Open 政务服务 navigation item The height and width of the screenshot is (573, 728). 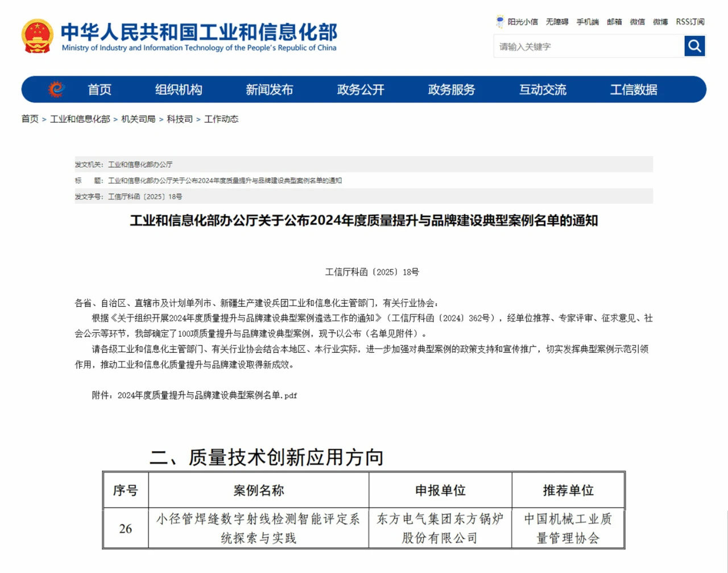click(x=452, y=90)
